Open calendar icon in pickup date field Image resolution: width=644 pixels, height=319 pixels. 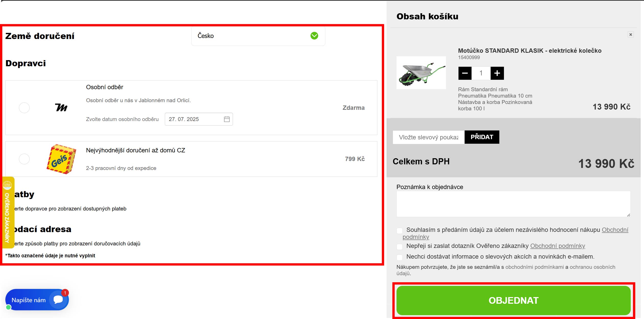(x=227, y=119)
